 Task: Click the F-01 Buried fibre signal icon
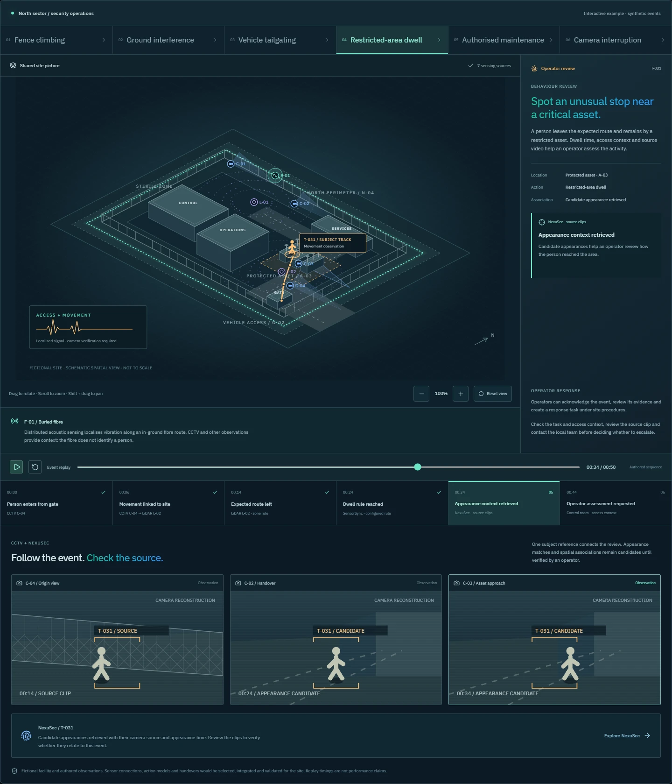click(15, 421)
